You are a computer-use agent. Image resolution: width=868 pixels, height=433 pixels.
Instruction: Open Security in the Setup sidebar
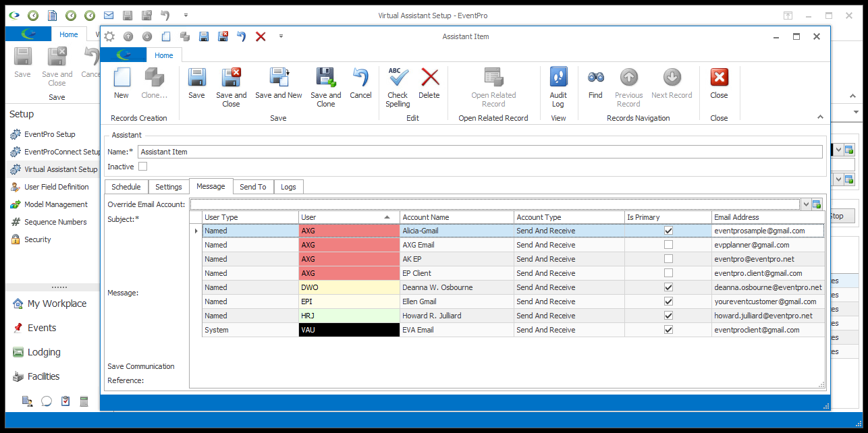click(31, 239)
